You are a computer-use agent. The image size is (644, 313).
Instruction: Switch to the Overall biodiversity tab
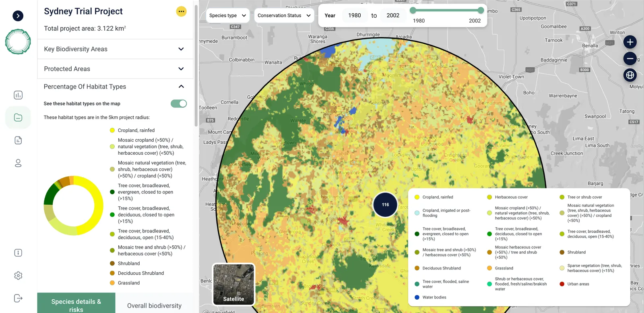154,305
